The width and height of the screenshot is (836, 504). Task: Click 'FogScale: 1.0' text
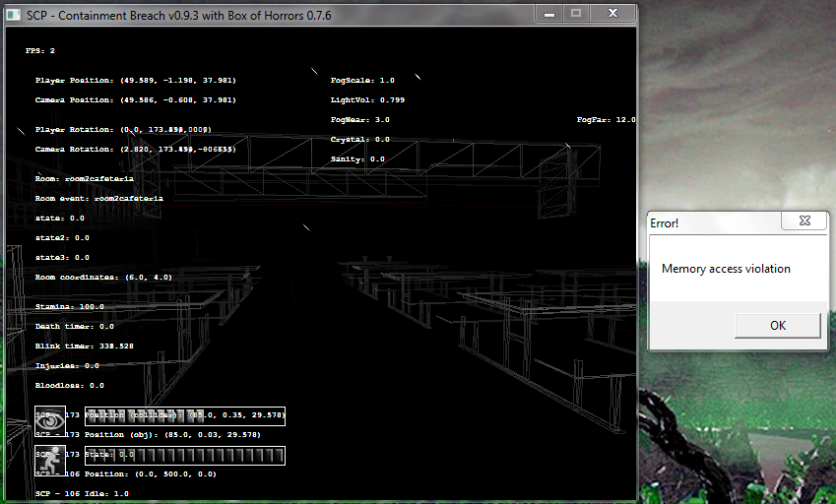pyautogui.click(x=362, y=81)
